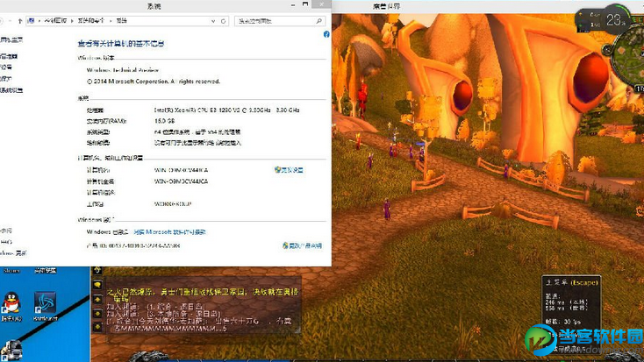The width and height of the screenshot is (644, 362).
Task: Click chat scroll to bottom button
Action: click(x=97, y=327)
